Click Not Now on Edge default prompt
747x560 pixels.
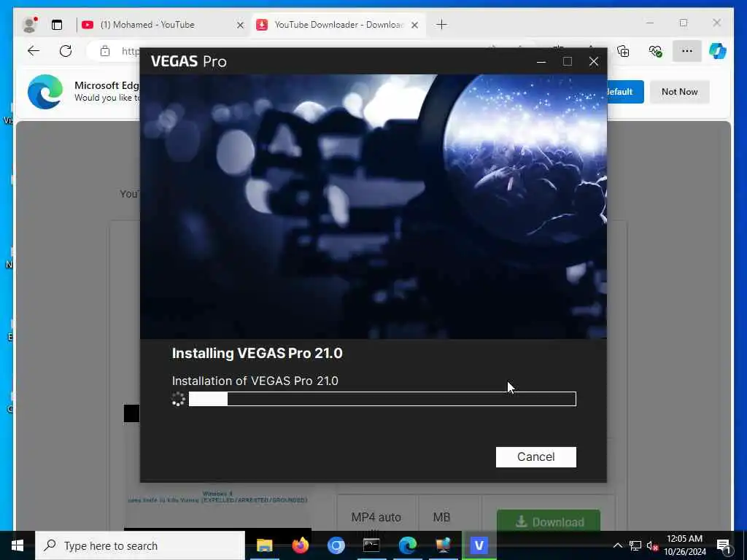click(x=679, y=91)
